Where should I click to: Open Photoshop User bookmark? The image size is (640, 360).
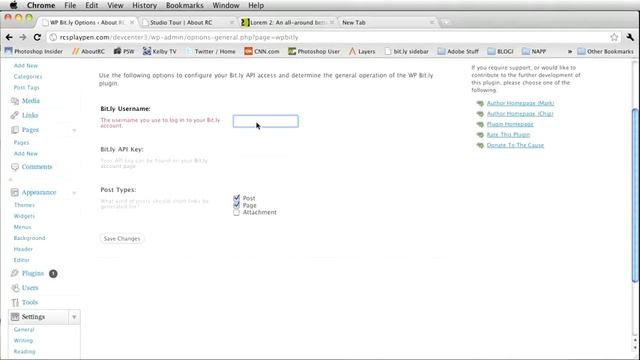click(x=314, y=51)
